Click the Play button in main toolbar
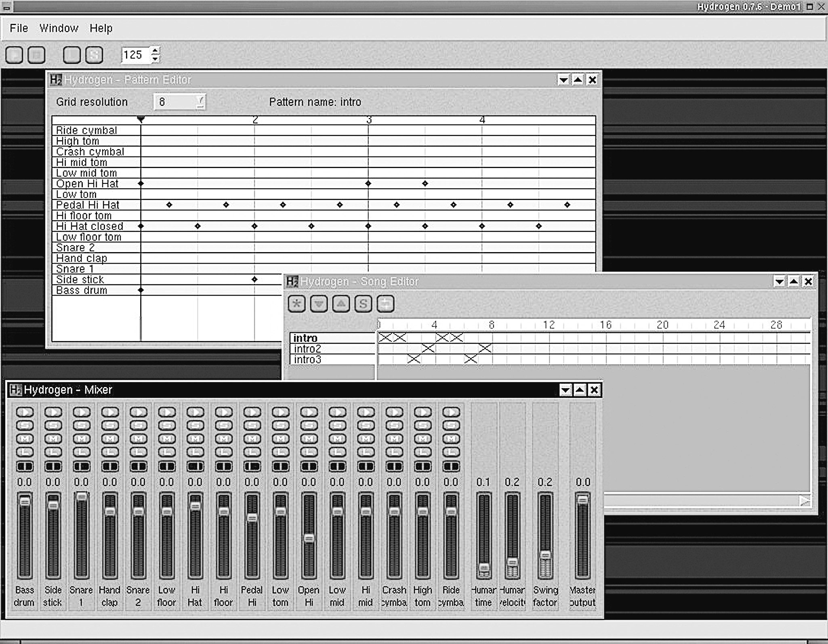 14,55
